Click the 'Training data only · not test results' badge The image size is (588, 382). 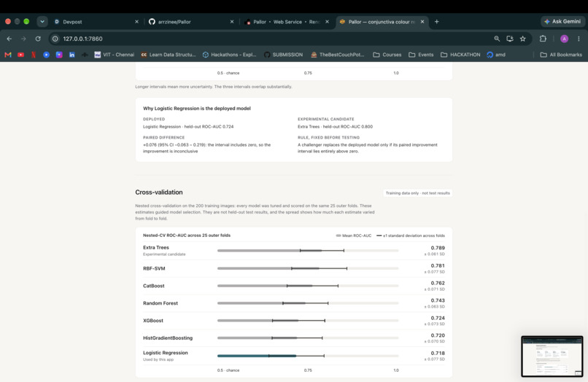[x=418, y=193]
